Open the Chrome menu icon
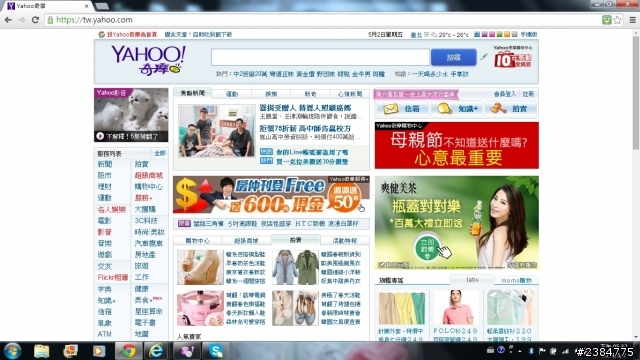640x360 pixels. click(632, 20)
